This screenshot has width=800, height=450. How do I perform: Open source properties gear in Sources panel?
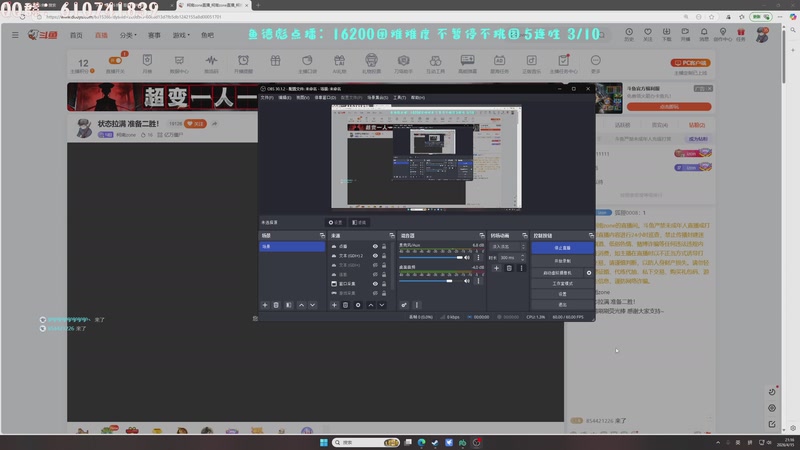(x=358, y=305)
